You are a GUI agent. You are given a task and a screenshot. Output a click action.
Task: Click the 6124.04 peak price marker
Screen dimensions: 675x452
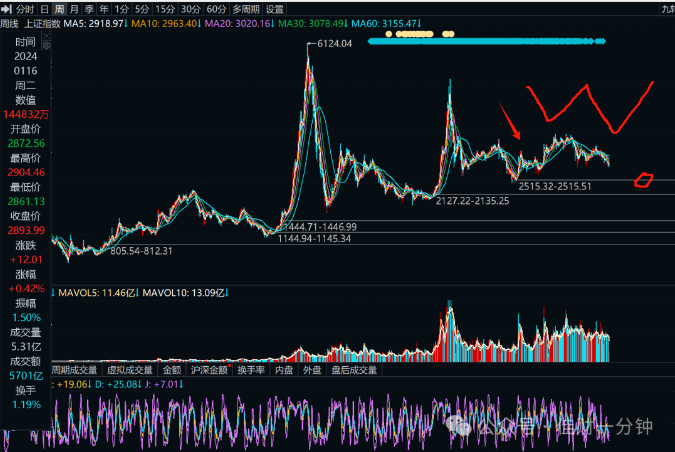click(334, 43)
